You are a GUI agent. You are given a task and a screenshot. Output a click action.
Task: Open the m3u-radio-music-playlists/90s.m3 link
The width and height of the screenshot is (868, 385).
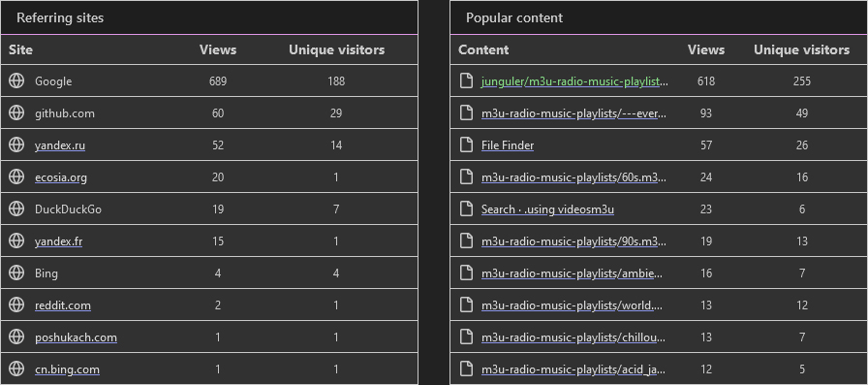574,241
